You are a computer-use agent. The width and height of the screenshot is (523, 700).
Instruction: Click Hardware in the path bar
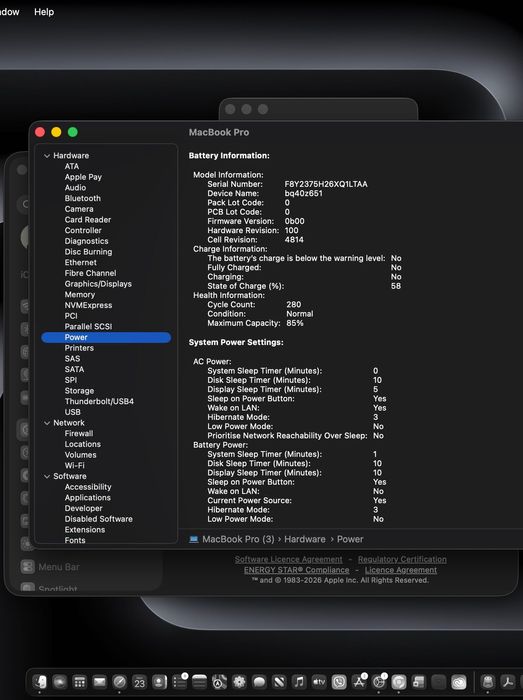tap(305, 539)
